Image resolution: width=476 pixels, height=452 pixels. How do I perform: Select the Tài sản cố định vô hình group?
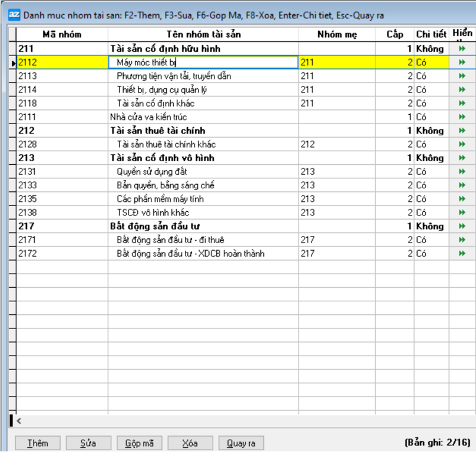click(x=162, y=158)
